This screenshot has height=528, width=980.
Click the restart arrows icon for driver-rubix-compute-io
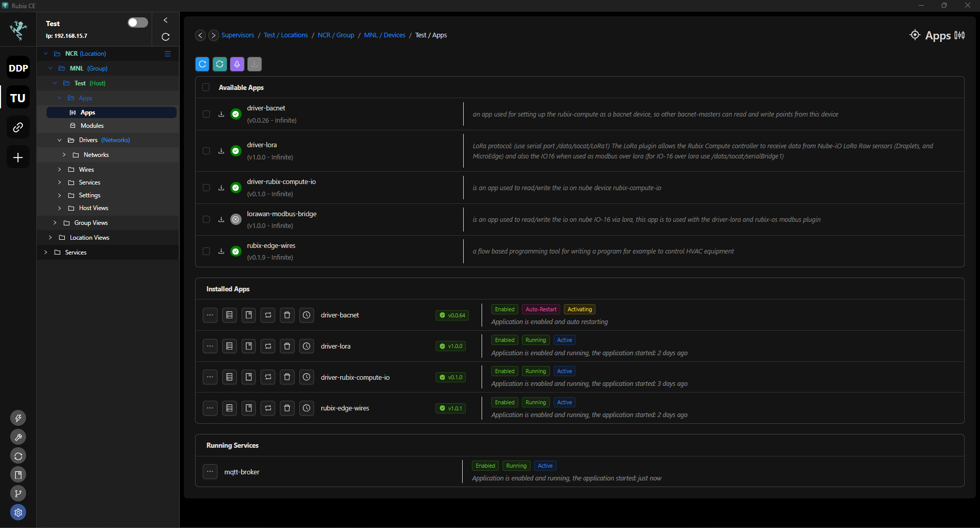click(268, 377)
